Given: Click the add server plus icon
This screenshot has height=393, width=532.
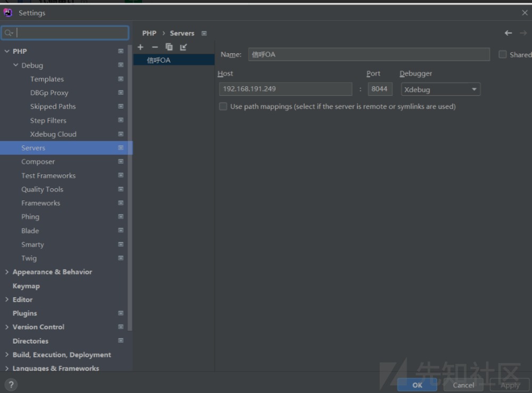Looking at the screenshot, I should 140,47.
